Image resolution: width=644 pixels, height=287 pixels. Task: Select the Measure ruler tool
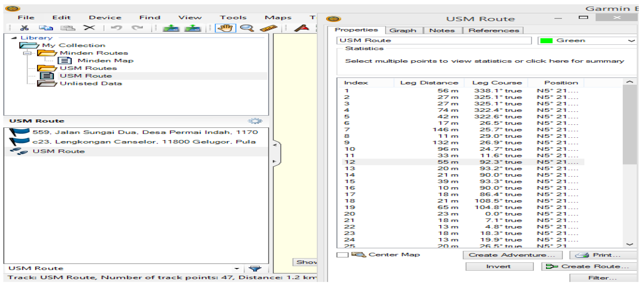(x=268, y=28)
